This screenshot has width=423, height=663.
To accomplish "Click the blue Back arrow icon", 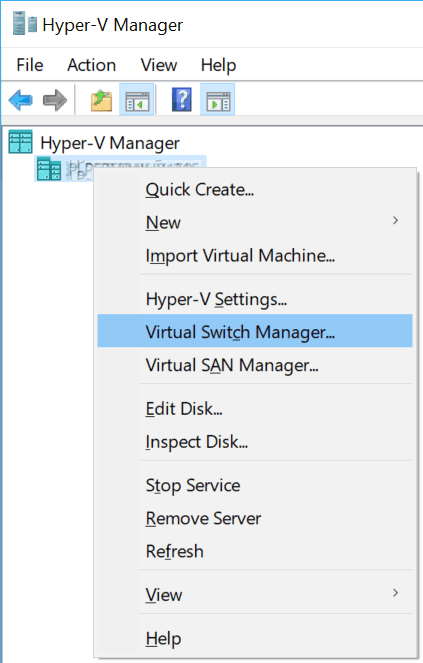I will (x=20, y=100).
